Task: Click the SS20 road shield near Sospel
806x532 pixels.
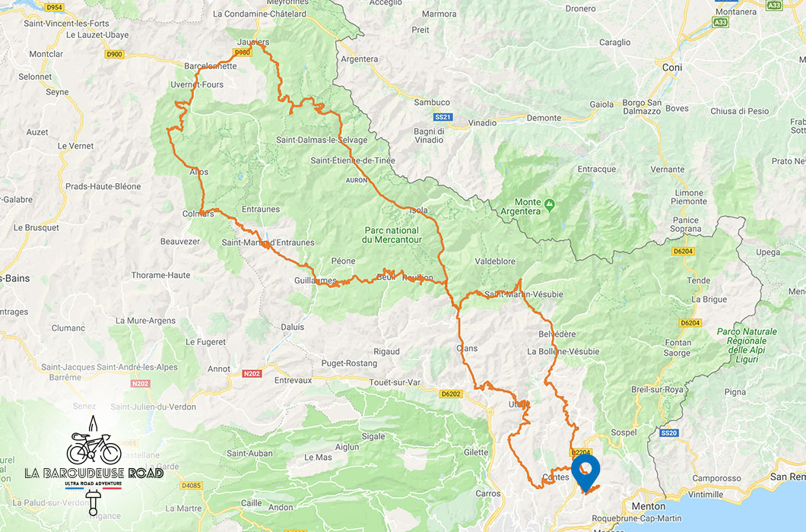Action: (669, 432)
